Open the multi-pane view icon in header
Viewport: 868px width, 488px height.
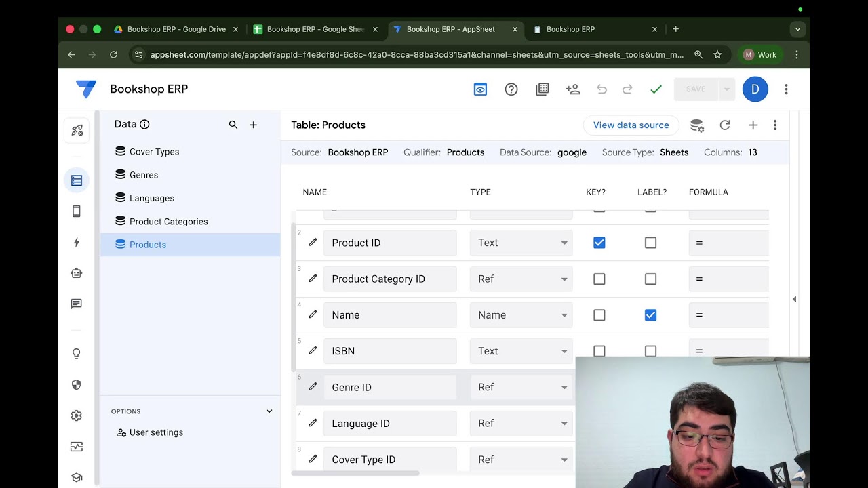(542, 89)
